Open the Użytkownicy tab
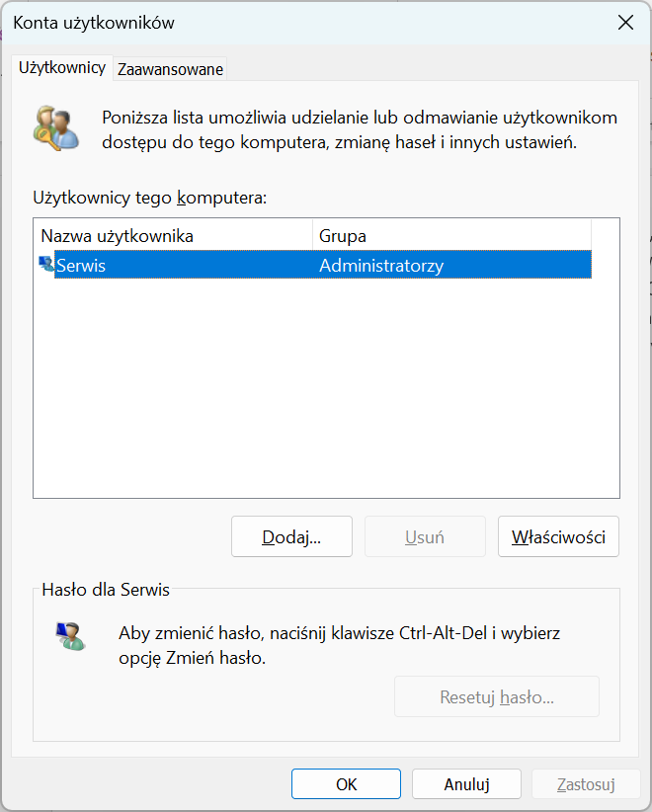Viewport: 652px width, 812px height. [x=61, y=69]
